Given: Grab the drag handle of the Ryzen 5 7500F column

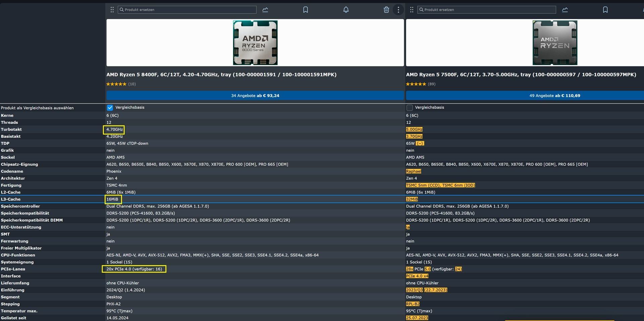Looking at the screenshot, I should 412,10.
